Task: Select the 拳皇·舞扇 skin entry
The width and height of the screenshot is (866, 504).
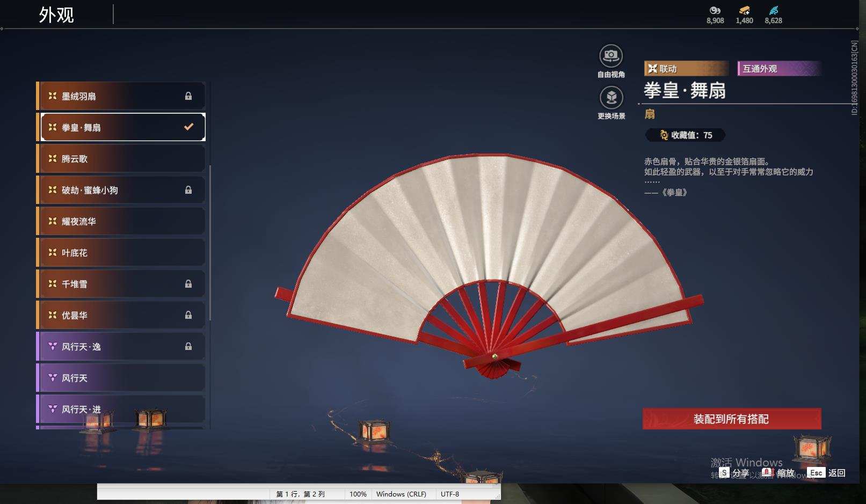Action: (x=121, y=127)
